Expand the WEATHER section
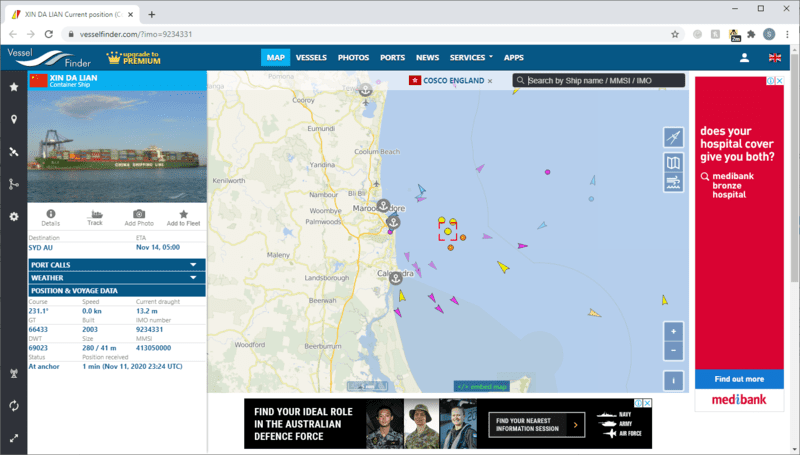The image size is (800, 455). tap(117, 278)
